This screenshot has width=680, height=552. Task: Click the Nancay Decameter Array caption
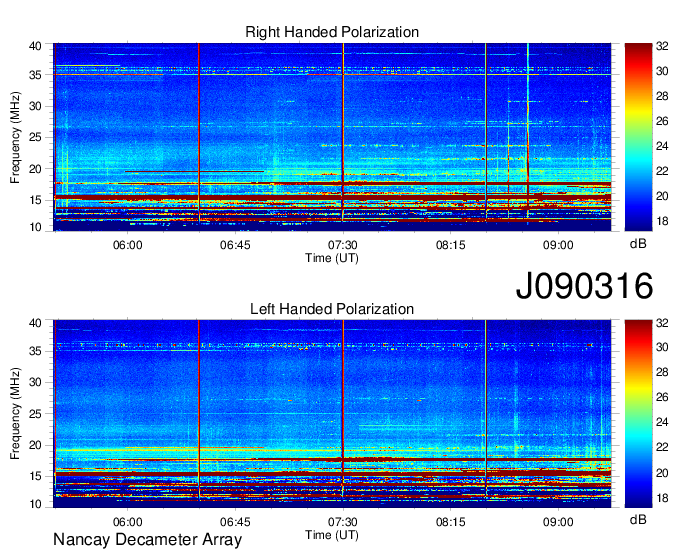click(x=147, y=540)
